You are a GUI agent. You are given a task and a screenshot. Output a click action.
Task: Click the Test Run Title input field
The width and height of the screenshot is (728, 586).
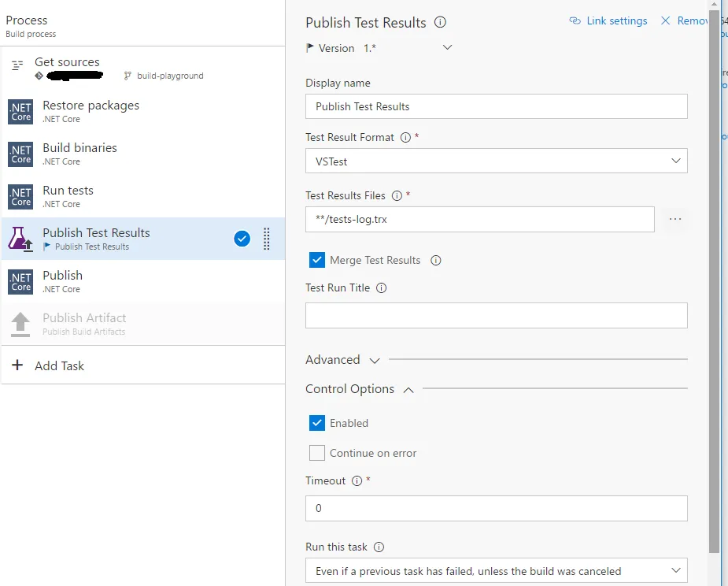pos(496,316)
